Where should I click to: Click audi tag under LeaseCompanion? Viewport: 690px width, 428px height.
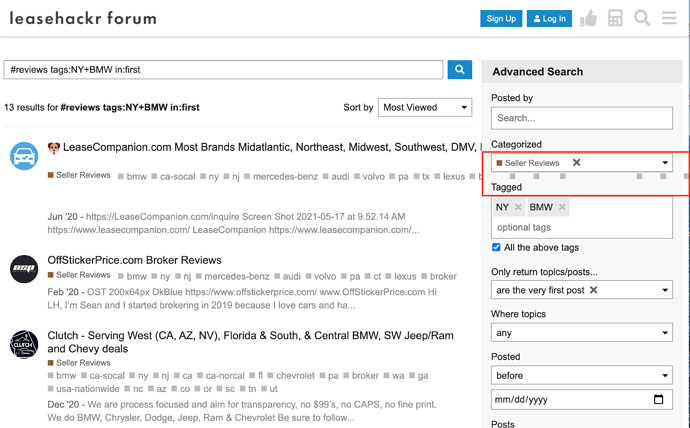[x=335, y=176]
